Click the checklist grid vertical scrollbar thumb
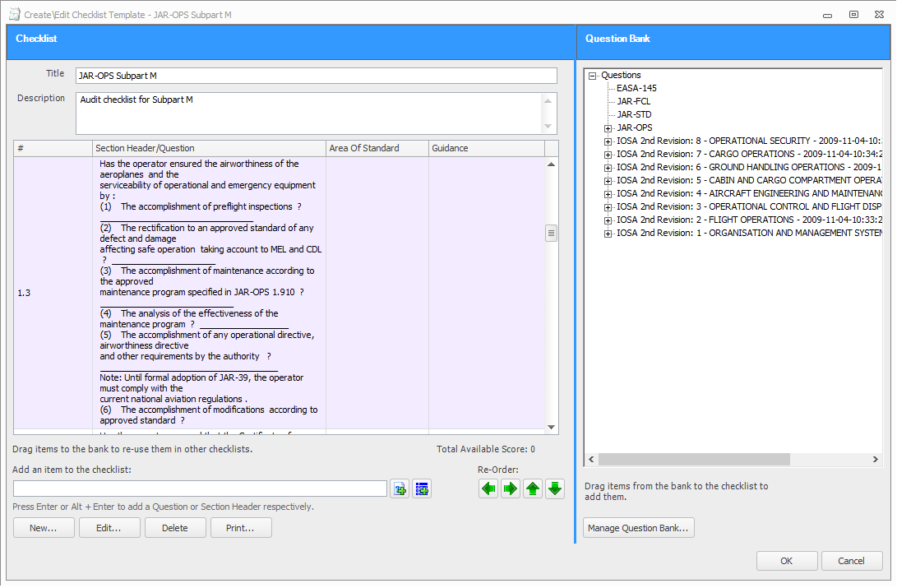Screen dimensions: 897x588 [552, 233]
